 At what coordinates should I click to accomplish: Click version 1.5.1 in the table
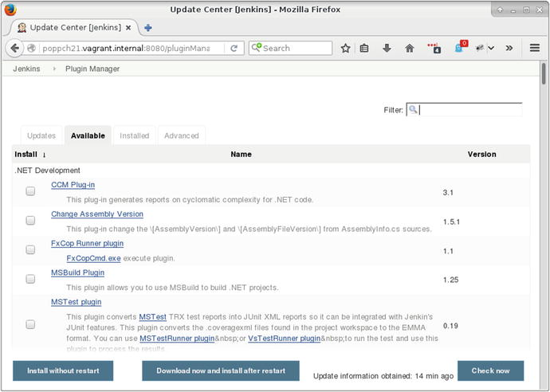451,221
